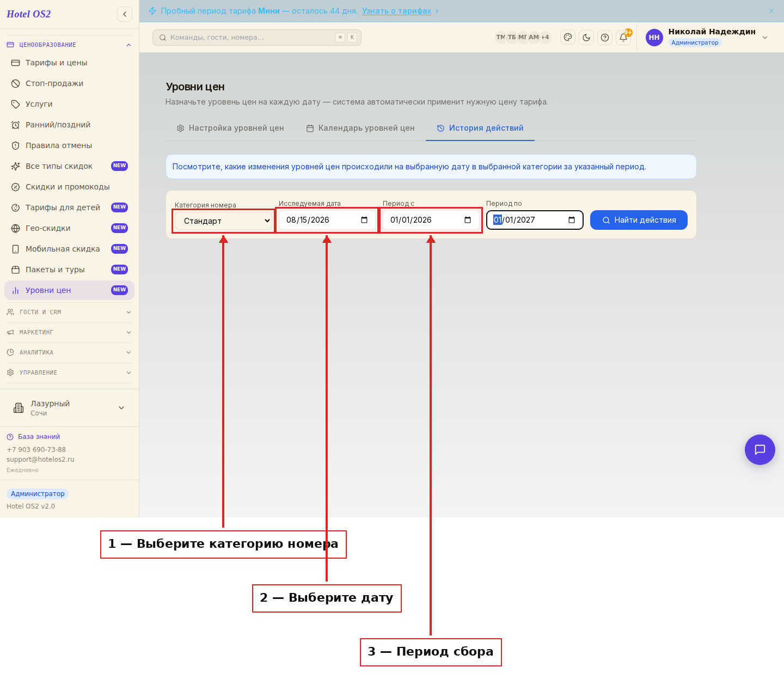784x679 pixels.
Task: Follow the Узнать о тарифах link
Action: click(396, 11)
